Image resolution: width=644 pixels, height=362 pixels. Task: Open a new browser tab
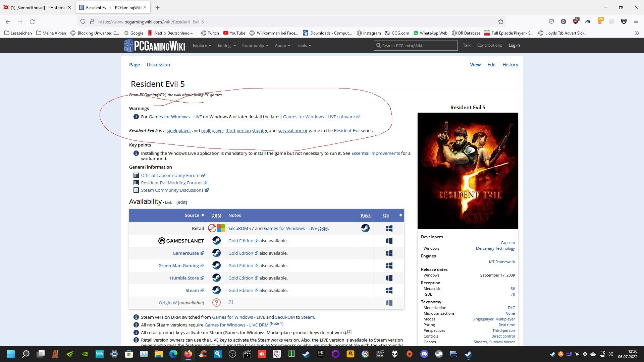coord(157,7)
